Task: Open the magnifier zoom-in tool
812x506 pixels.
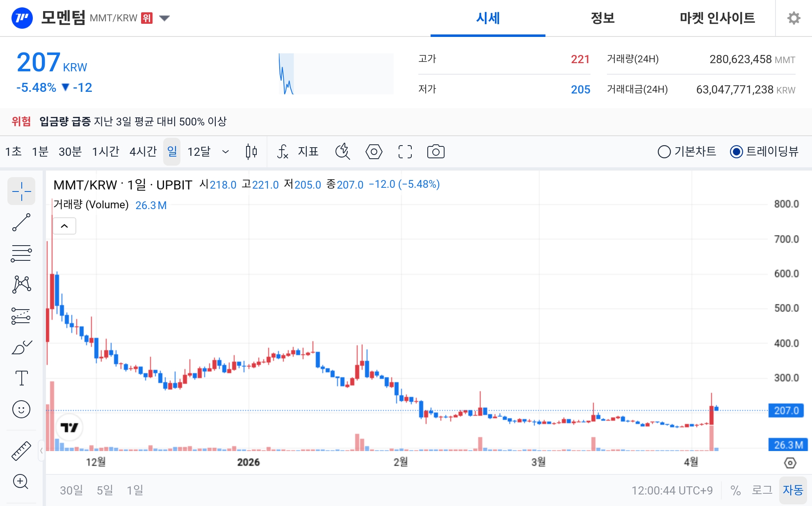Action: pos(21,482)
